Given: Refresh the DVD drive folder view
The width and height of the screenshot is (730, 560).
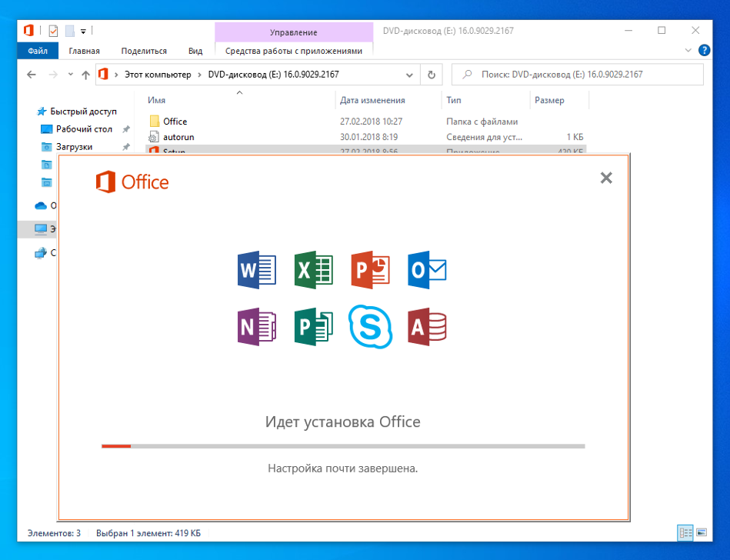Looking at the screenshot, I should pyautogui.click(x=432, y=75).
